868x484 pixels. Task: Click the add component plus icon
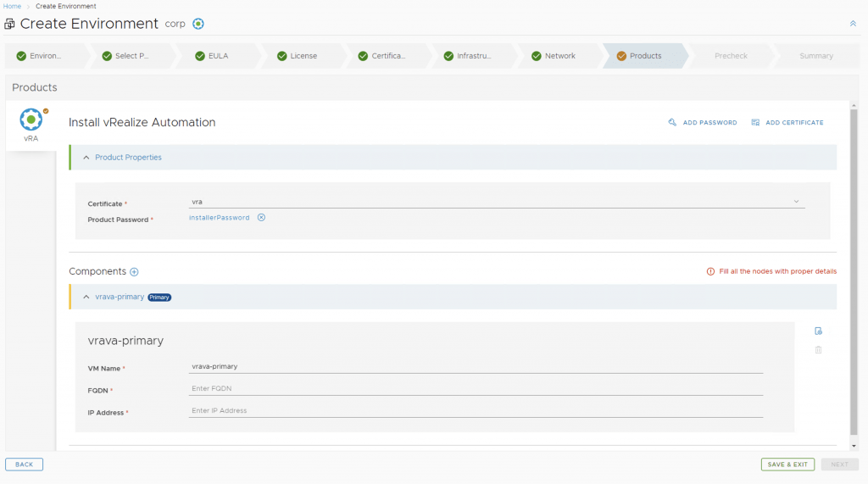tap(134, 272)
